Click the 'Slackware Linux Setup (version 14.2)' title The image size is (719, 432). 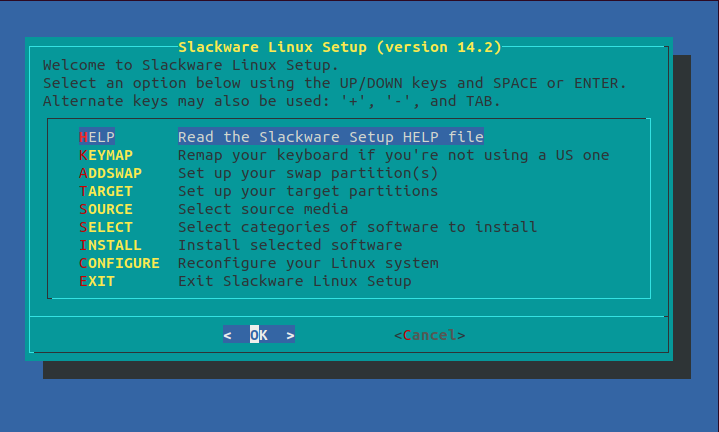coord(339,47)
